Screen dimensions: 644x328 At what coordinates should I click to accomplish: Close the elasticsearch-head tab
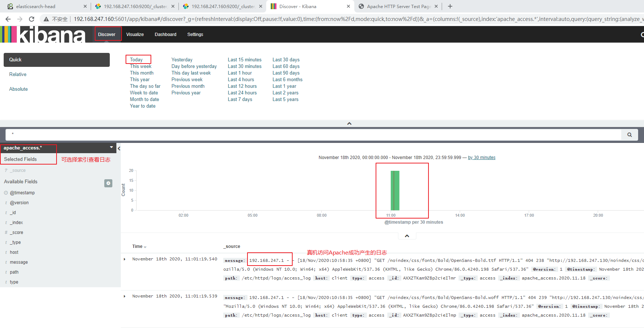pyautogui.click(x=85, y=6)
